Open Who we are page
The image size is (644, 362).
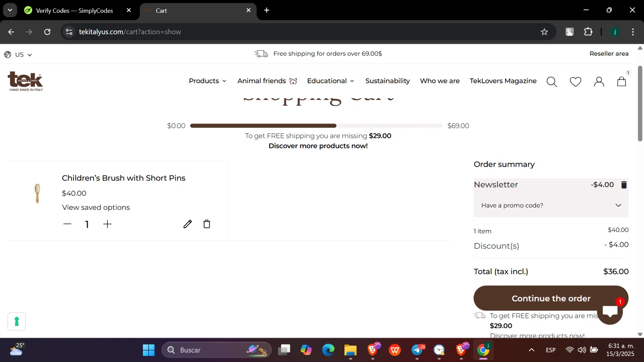[x=440, y=81]
